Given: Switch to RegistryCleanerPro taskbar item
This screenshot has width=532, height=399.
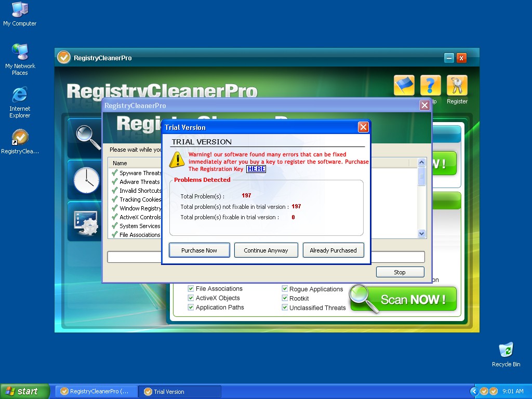Looking at the screenshot, I should (97, 391).
